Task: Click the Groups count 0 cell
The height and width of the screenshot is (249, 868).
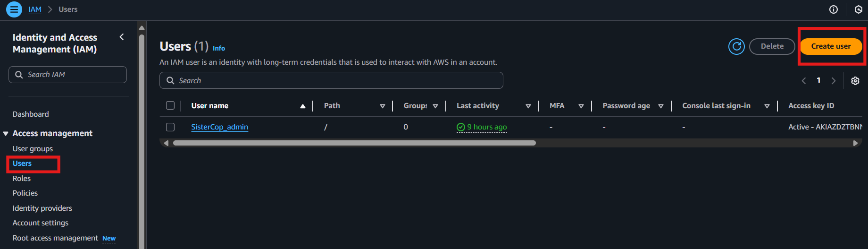Action: tap(406, 127)
